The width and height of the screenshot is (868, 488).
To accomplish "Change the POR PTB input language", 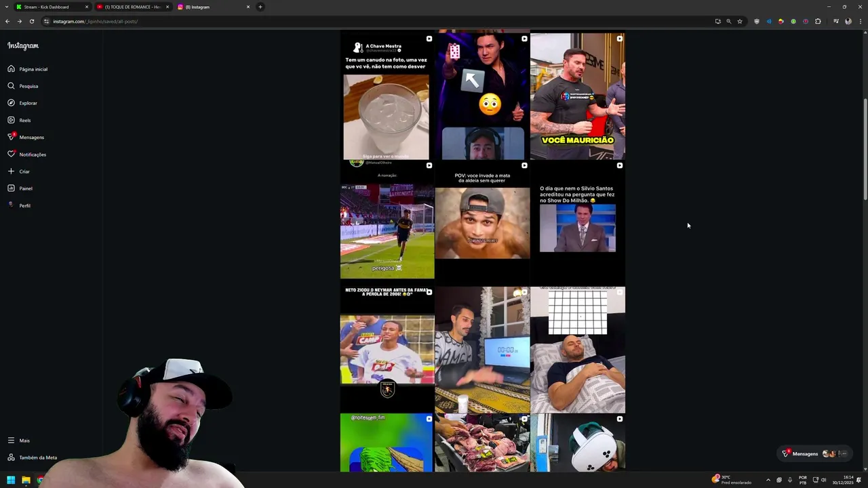I will point(803,480).
